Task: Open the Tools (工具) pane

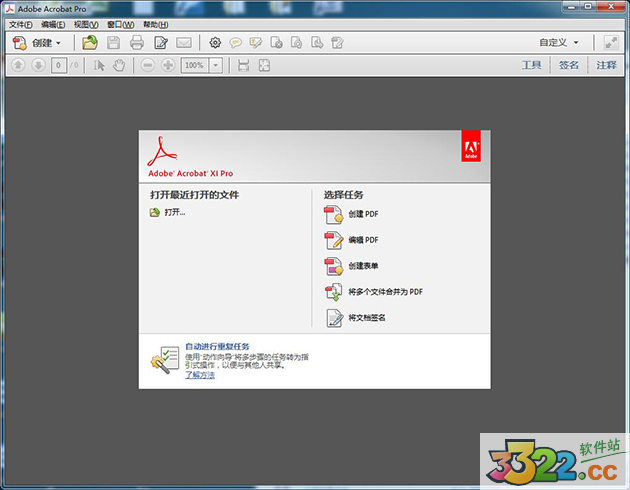Action: pyautogui.click(x=532, y=65)
